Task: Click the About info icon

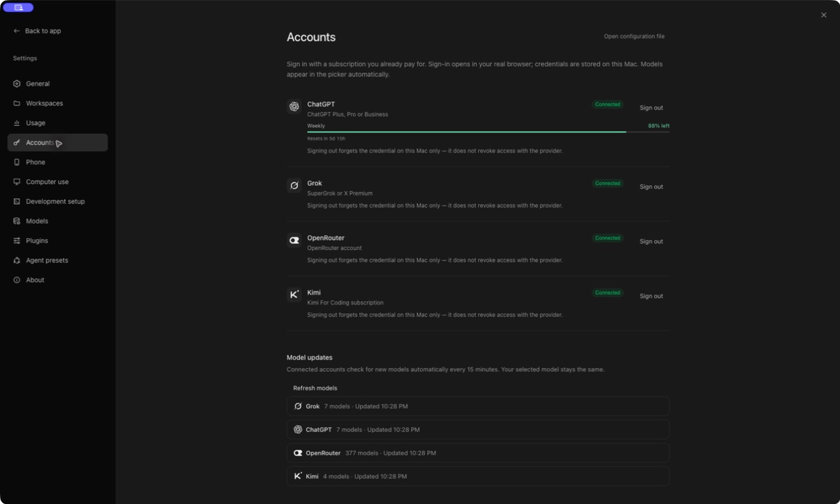Action: pyautogui.click(x=17, y=280)
